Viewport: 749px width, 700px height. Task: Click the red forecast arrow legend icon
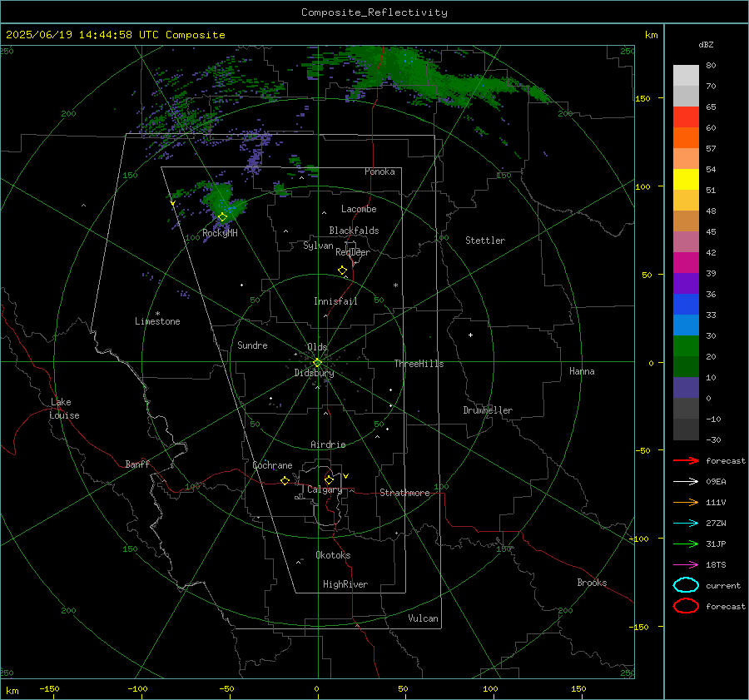click(686, 460)
